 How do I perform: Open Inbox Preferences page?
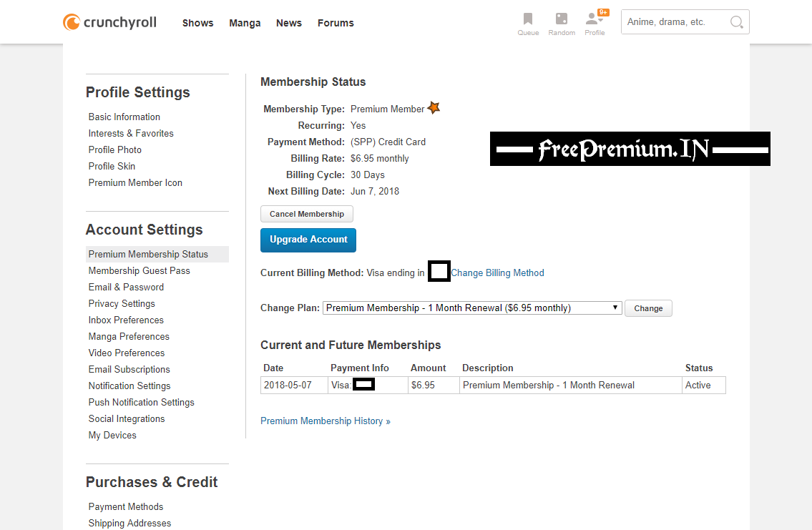click(126, 320)
